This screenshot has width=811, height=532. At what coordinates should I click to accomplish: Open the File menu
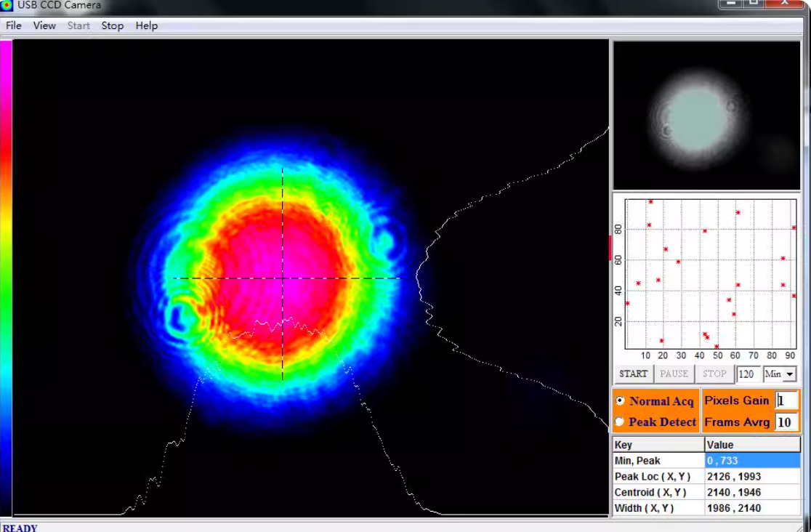14,25
